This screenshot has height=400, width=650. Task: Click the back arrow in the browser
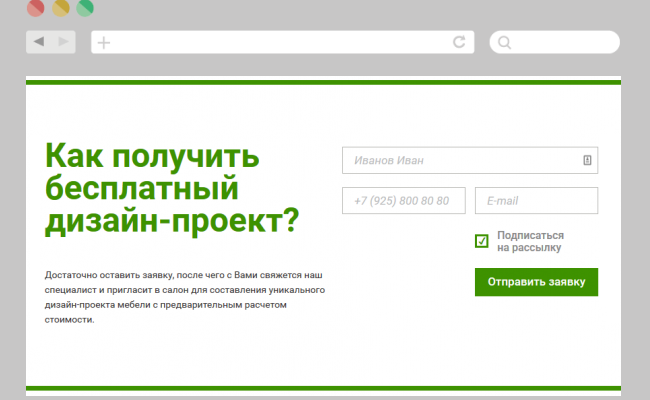tap(39, 42)
